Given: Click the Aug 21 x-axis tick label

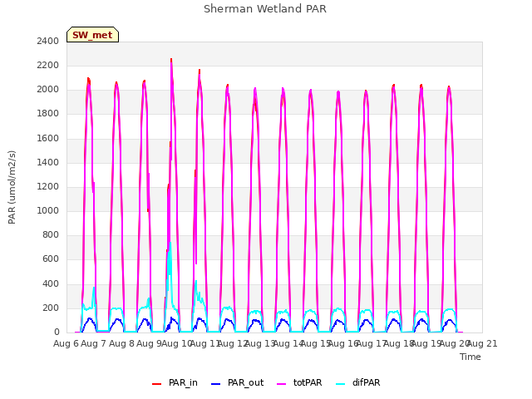Looking at the screenshot, I should click(x=482, y=343).
